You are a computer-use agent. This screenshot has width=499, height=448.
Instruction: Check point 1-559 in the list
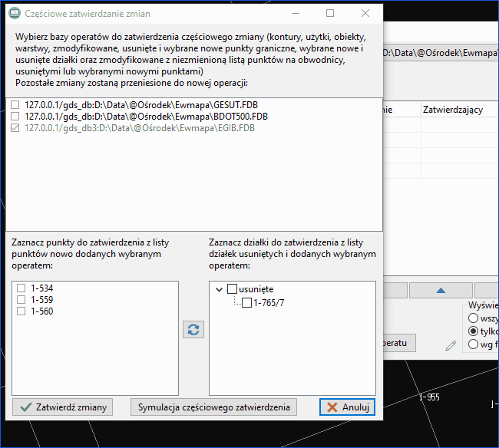tap(21, 299)
